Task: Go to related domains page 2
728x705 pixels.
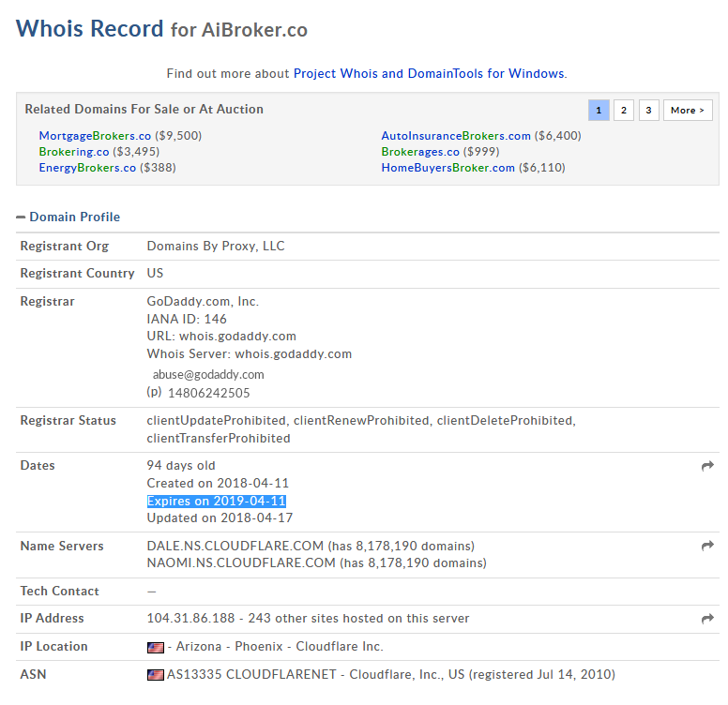Action: [624, 111]
